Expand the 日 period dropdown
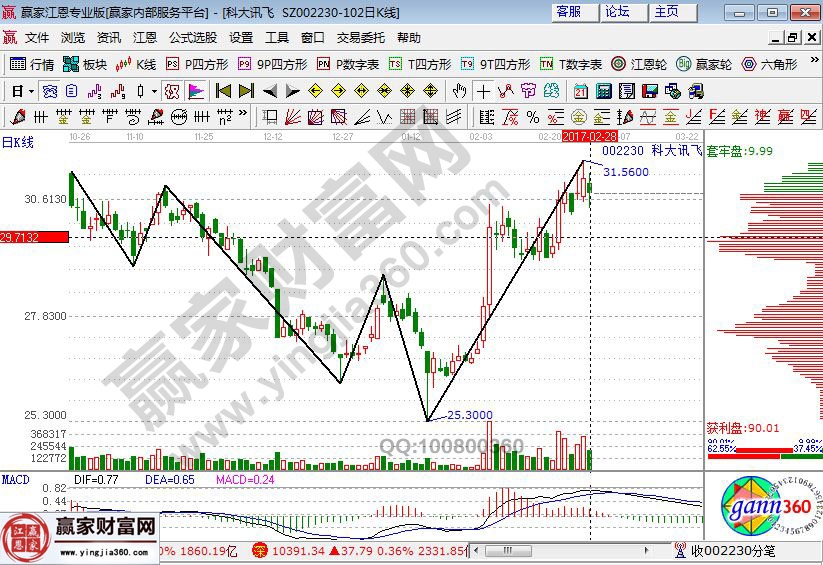 [x=31, y=91]
